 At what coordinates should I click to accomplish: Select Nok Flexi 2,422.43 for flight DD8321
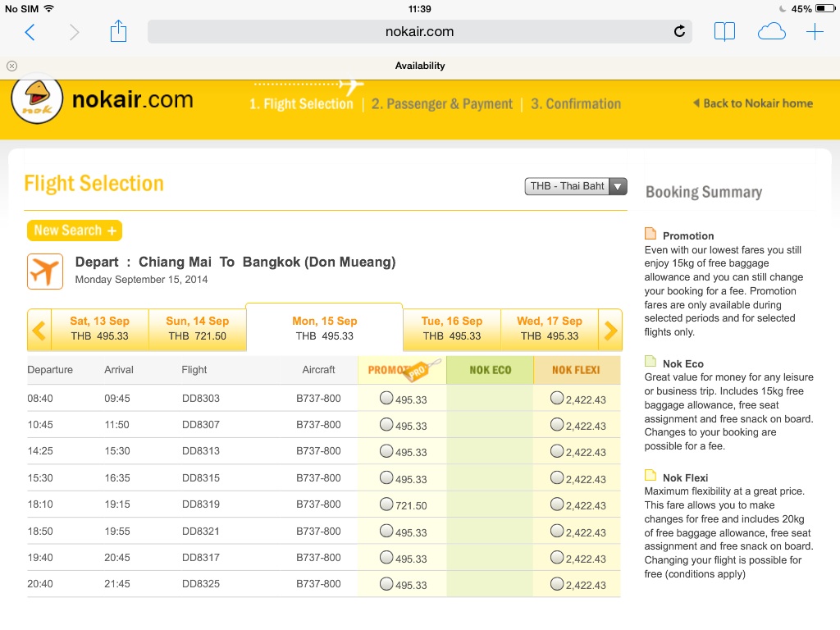(x=557, y=531)
